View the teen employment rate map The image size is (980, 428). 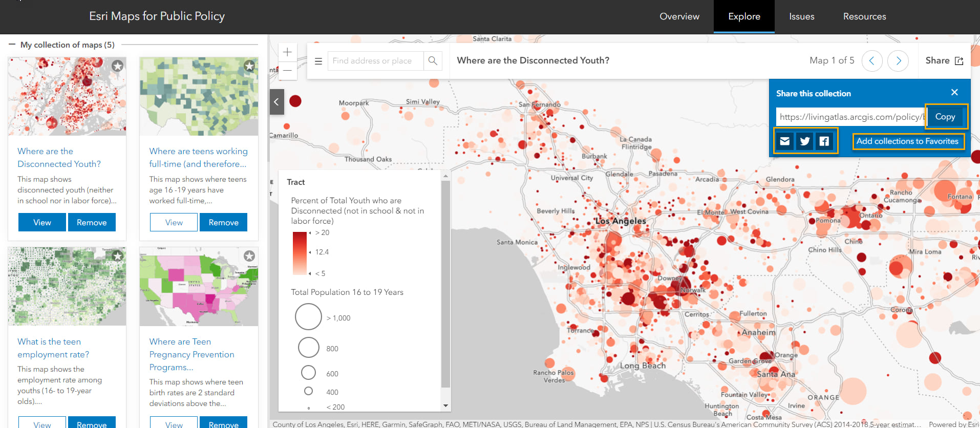[x=42, y=423]
